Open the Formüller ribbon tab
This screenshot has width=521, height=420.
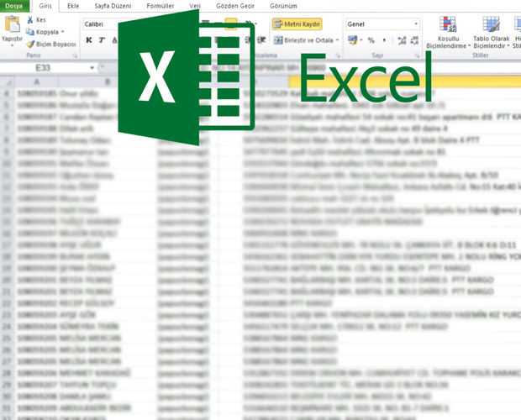click(160, 5)
